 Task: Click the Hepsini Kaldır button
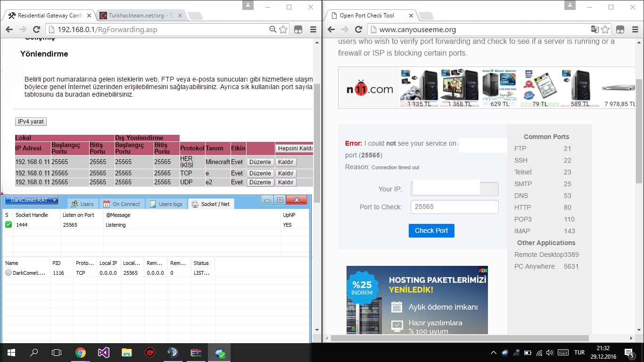click(x=294, y=148)
